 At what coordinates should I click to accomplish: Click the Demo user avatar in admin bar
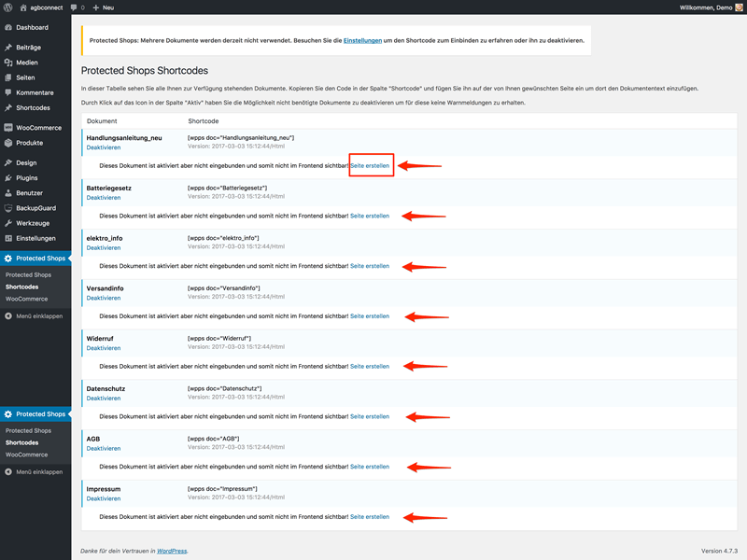[x=739, y=7]
